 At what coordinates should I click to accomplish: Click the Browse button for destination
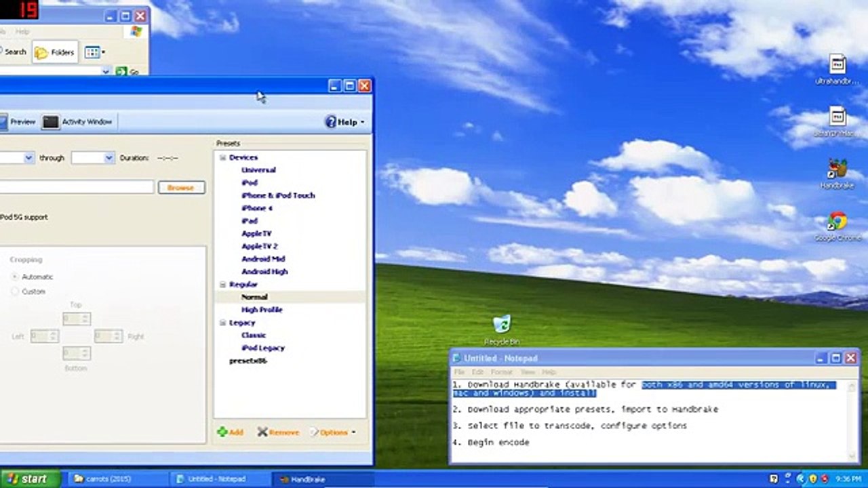click(181, 187)
